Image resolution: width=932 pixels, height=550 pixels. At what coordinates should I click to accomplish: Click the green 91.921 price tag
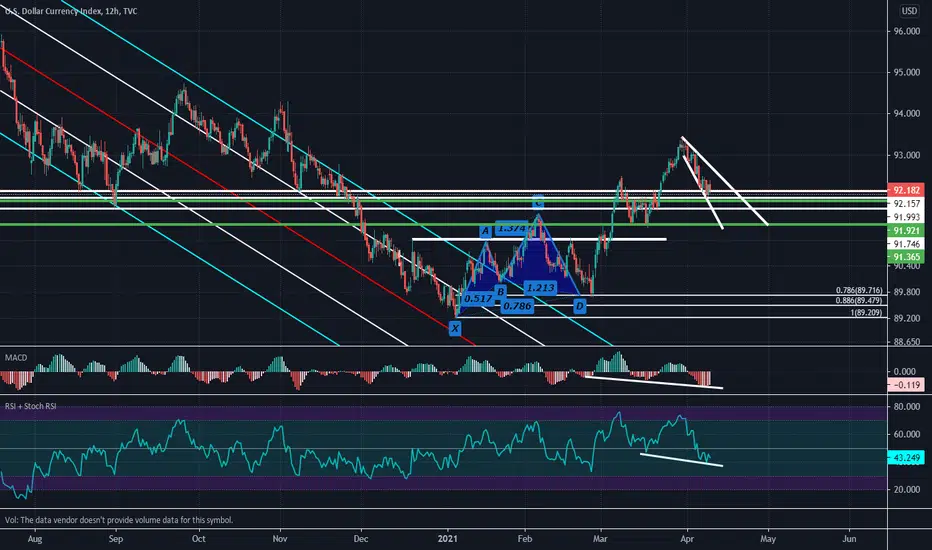(x=906, y=231)
